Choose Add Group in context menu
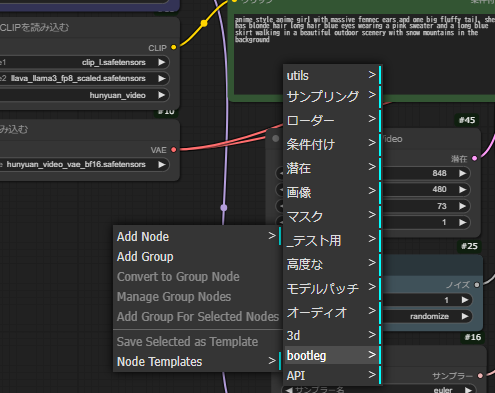The image size is (495, 393). click(197, 257)
